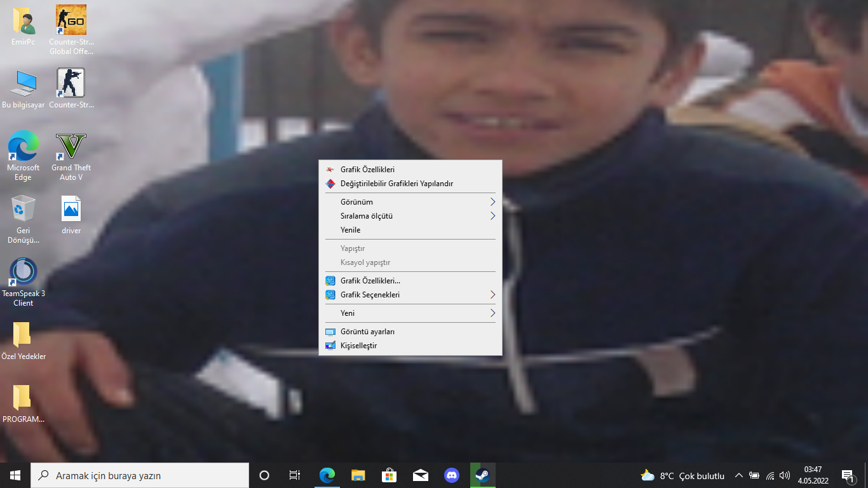Screen dimensions: 868x488
Task: Open the Wi-Fi network tray icon
Action: 770,475
